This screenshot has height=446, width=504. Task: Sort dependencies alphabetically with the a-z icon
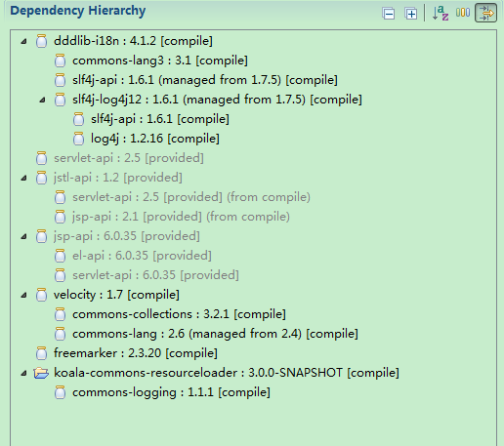click(x=441, y=13)
